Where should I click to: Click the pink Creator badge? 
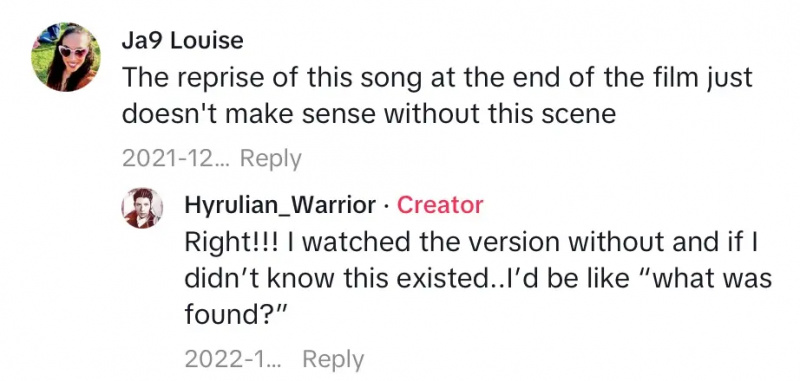tap(440, 205)
